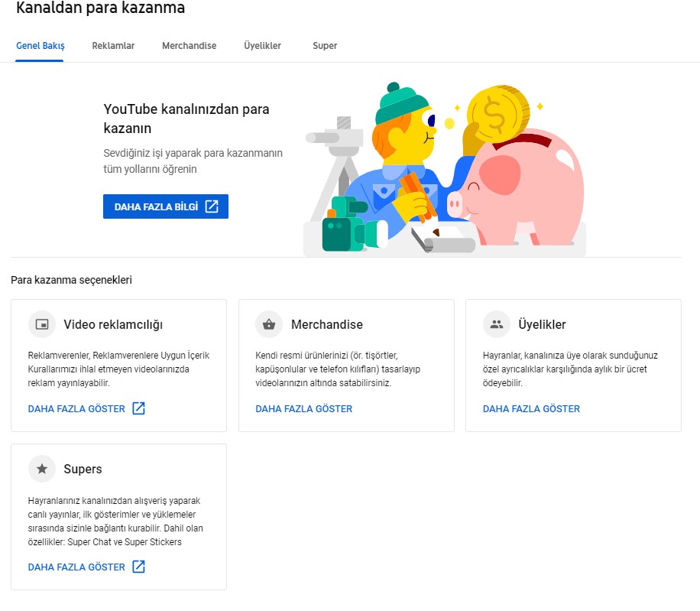Click the 'Kendi resmi ürünlerinizi' description
The height and width of the screenshot is (611, 700).
[338, 369]
